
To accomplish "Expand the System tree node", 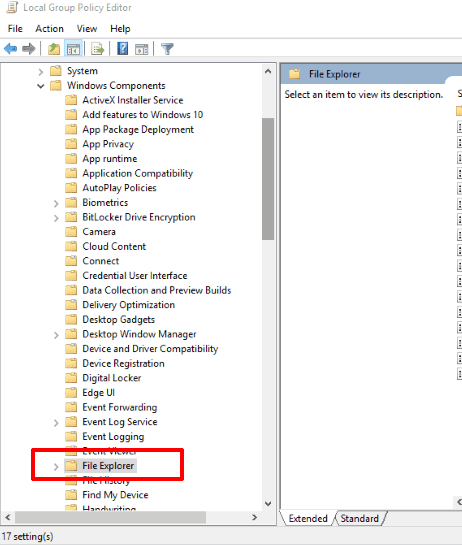I will click(41, 72).
